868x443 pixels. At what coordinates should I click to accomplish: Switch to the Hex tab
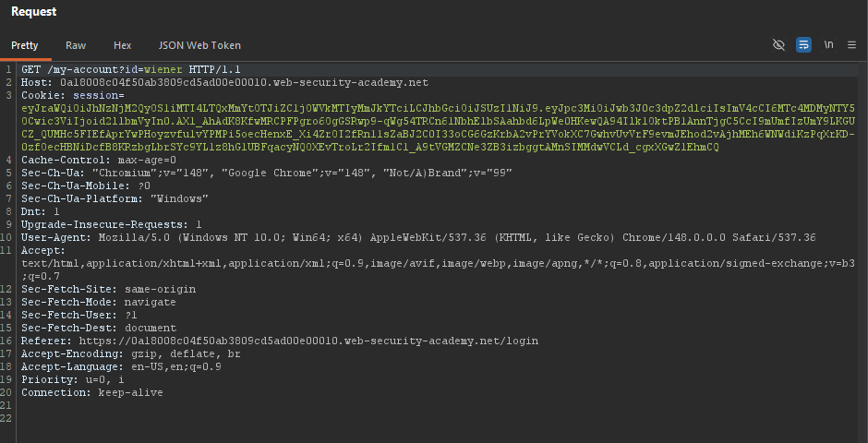click(x=122, y=45)
